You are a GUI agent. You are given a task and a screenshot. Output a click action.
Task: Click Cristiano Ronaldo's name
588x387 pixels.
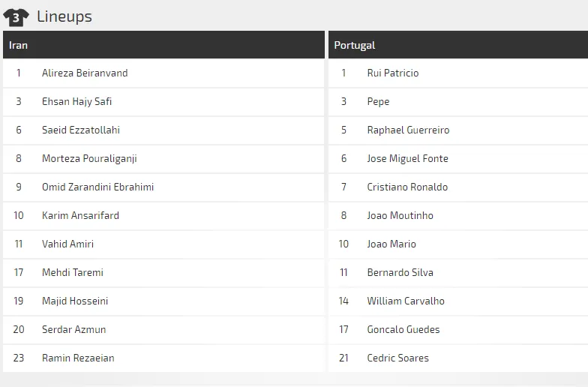click(407, 187)
